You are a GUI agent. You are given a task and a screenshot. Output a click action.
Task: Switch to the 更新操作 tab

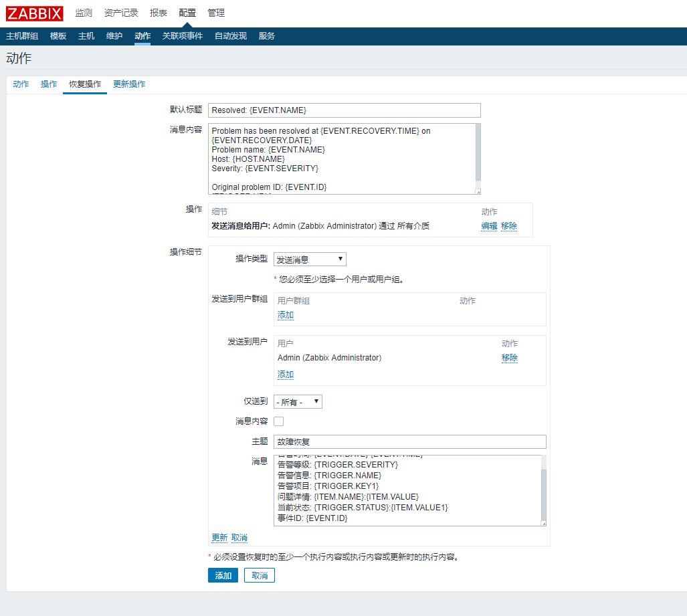click(129, 84)
